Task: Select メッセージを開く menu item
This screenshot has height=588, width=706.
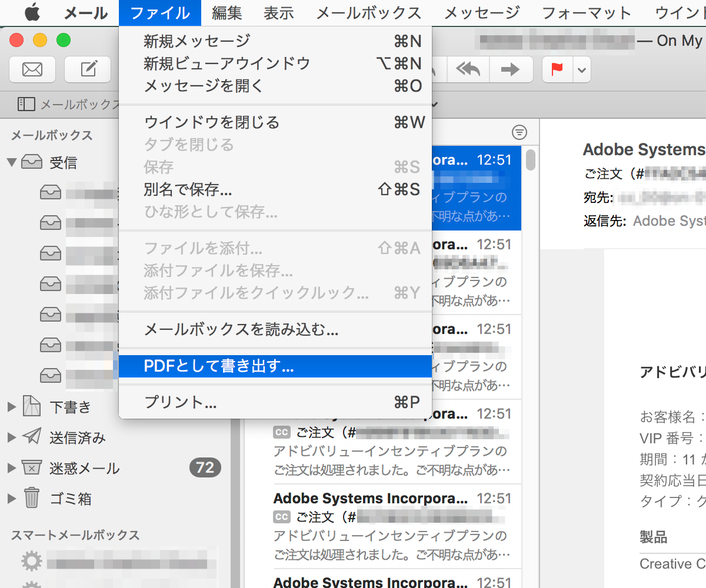Action: click(x=275, y=86)
